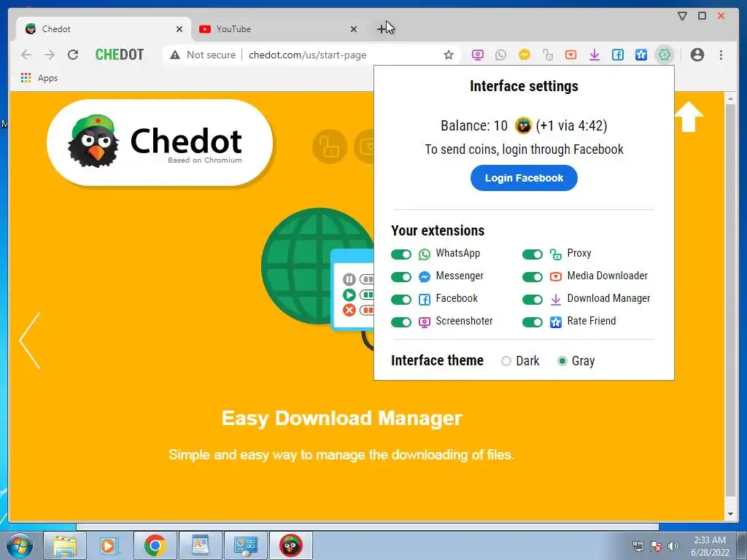Disable the Screenshoter extension switch
This screenshot has width=747, height=560.
(400, 322)
